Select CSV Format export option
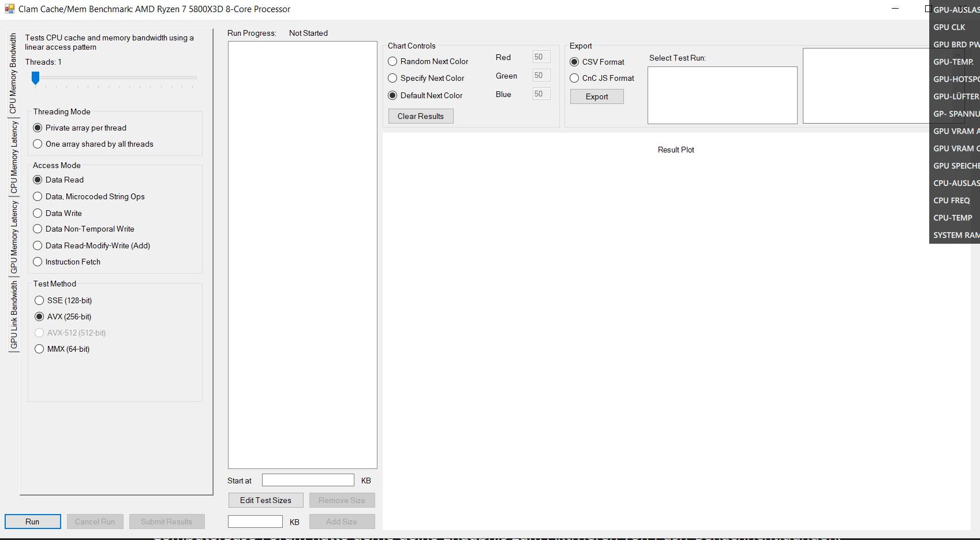Screen dimensions: 980x540 tap(597, 62)
